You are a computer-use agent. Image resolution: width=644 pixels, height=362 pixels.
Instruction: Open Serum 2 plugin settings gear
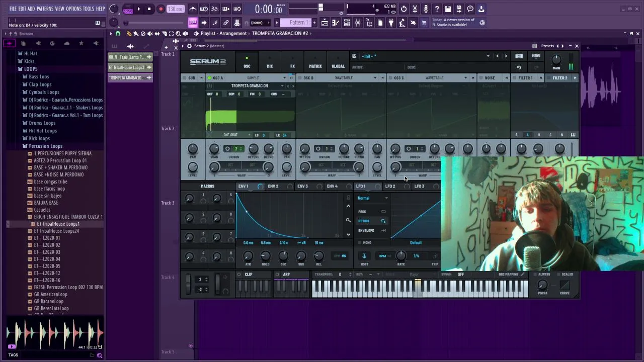(x=189, y=46)
